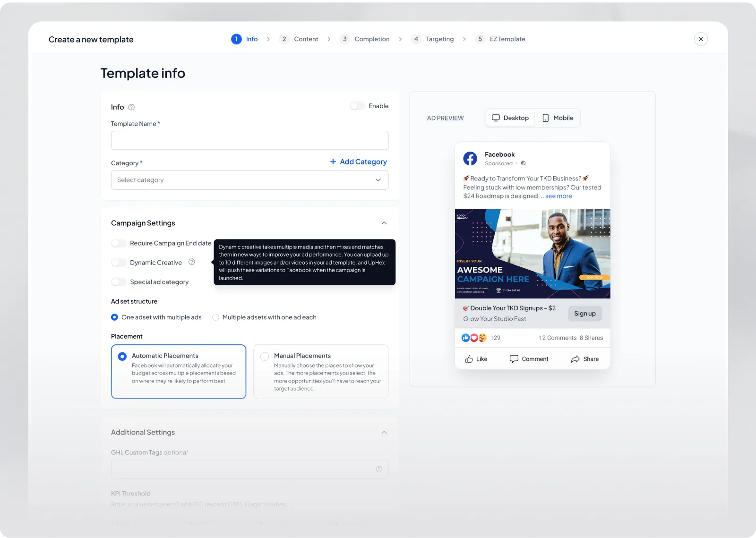Click the Template Name input field

point(249,140)
